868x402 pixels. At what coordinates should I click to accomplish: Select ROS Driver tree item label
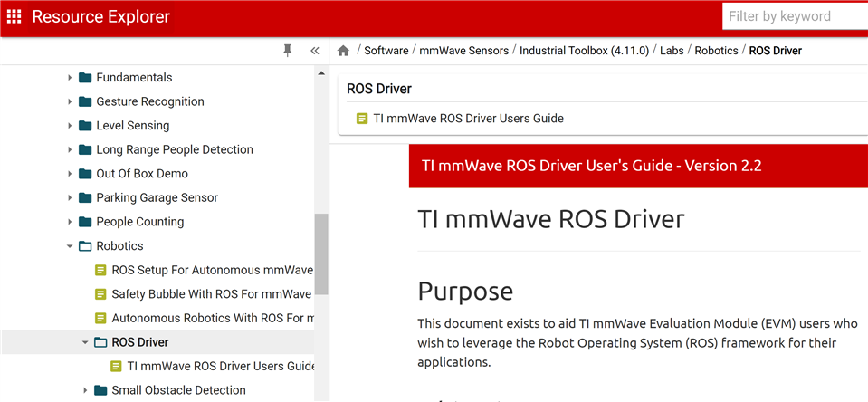[140, 342]
